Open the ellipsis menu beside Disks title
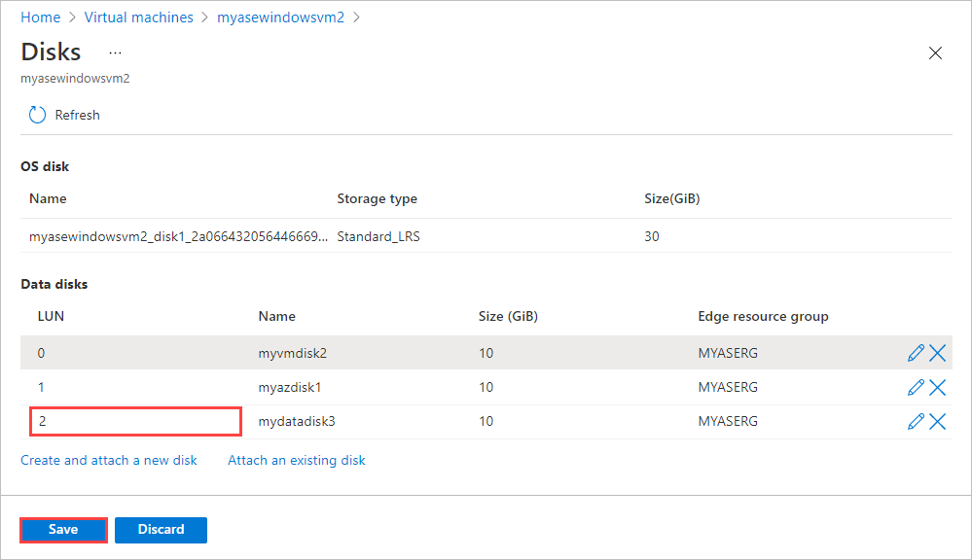 click(116, 52)
